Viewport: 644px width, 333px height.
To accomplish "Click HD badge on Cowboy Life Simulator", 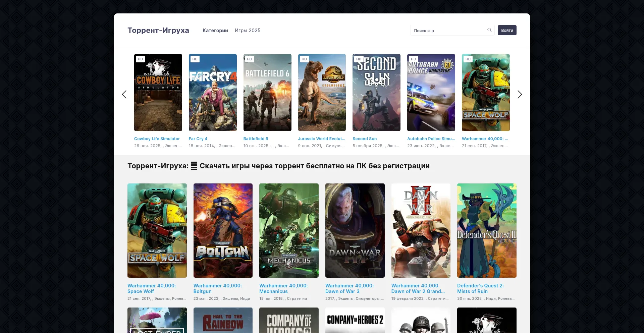I will (140, 59).
